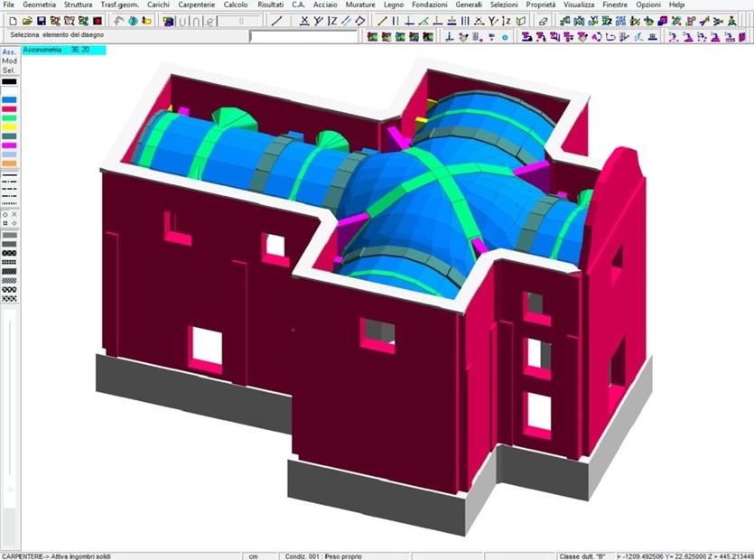
Task: Click the X axis view icon
Action: [x=304, y=20]
